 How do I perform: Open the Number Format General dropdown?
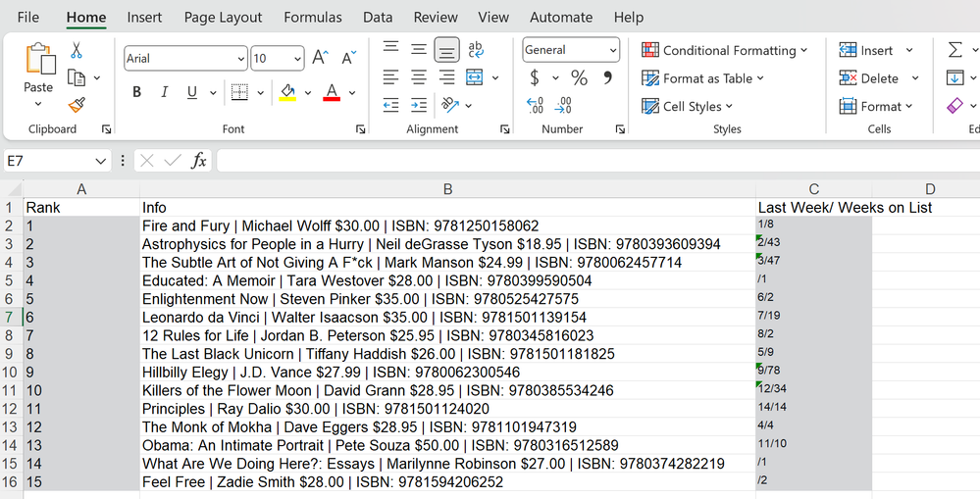pyautogui.click(x=613, y=50)
